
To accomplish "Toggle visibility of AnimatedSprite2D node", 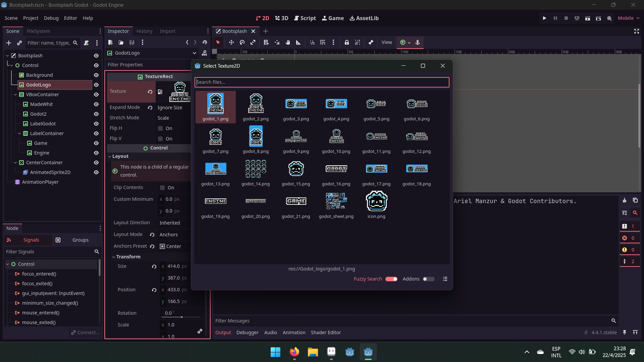I will (96, 172).
